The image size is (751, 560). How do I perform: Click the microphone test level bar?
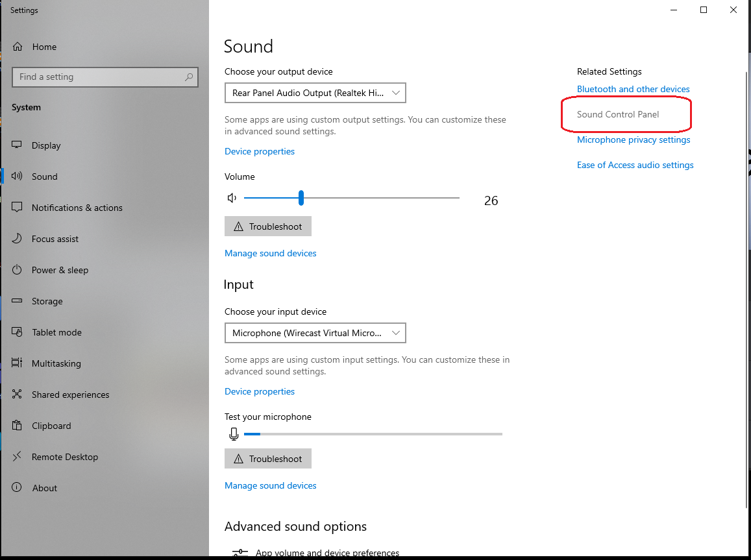pyautogui.click(x=373, y=434)
